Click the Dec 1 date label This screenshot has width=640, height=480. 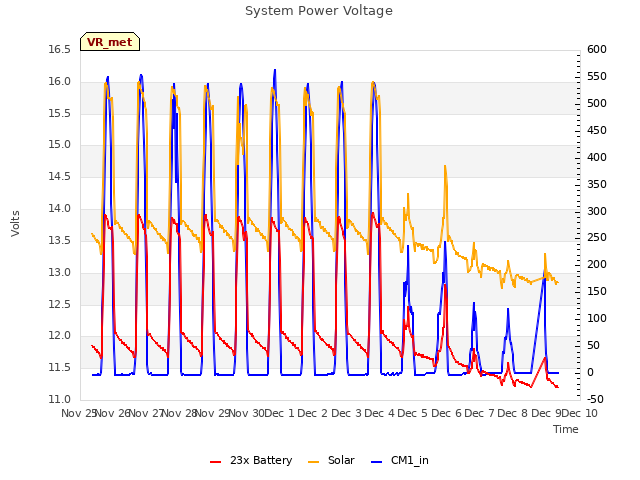[279, 414]
